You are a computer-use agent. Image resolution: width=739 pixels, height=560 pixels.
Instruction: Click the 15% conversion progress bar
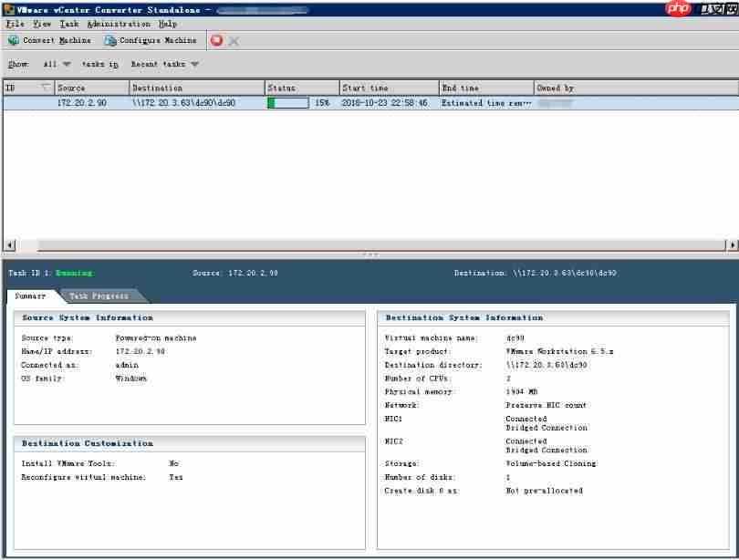(288, 103)
